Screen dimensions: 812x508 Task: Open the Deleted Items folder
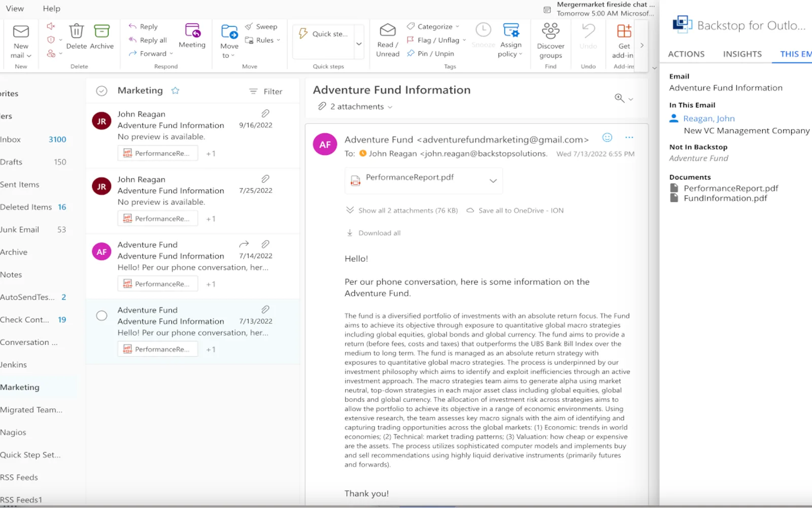(33, 207)
